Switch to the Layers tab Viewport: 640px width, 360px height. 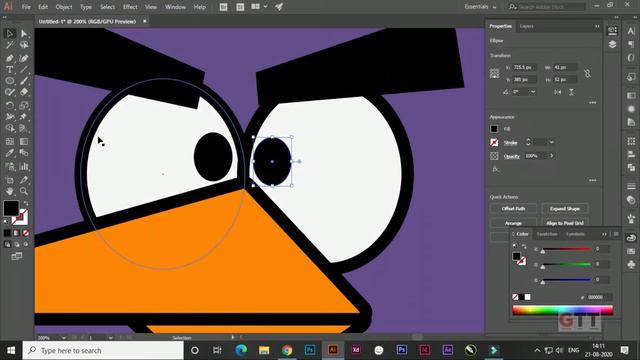coord(527,26)
